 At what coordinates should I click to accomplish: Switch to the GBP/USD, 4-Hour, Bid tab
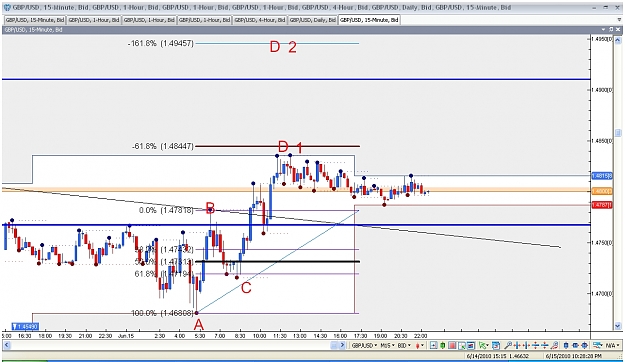(x=260, y=20)
